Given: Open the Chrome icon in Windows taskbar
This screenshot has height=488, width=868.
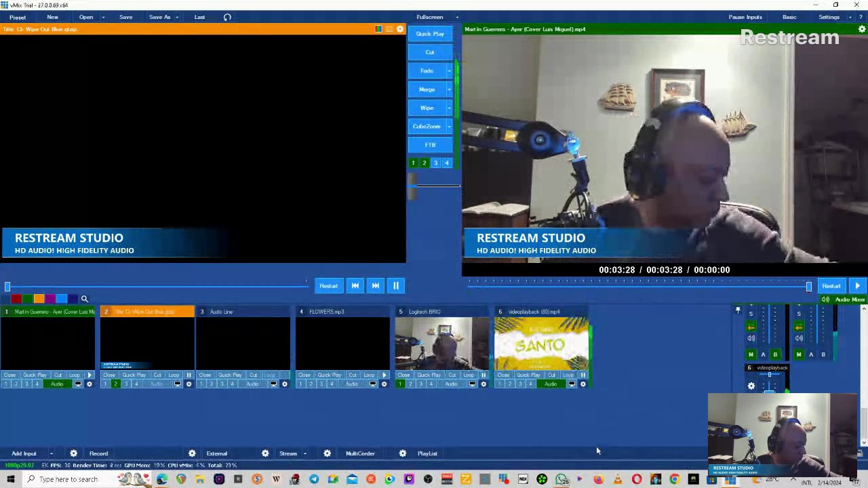Looking at the screenshot, I should [674, 479].
